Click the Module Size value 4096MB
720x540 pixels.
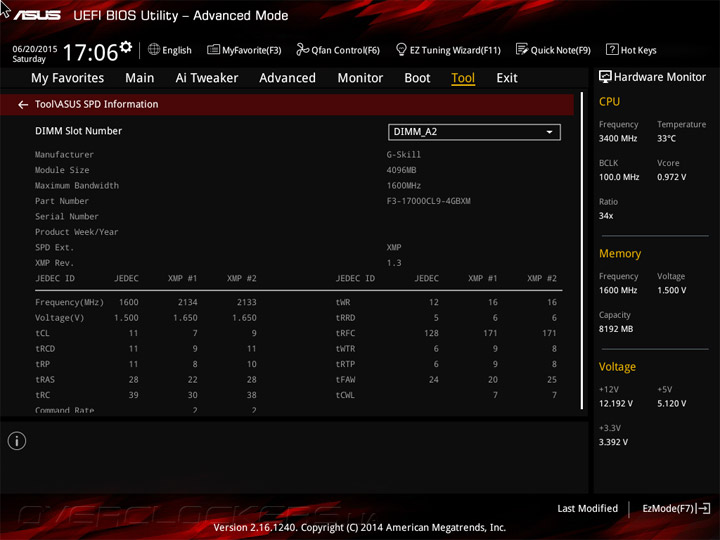coord(401,170)
